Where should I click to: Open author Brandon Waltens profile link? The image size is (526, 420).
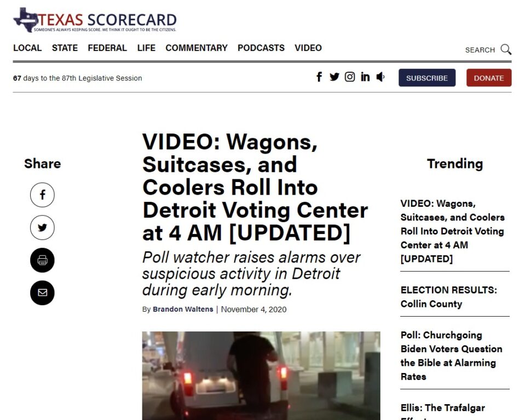point(183,309)
